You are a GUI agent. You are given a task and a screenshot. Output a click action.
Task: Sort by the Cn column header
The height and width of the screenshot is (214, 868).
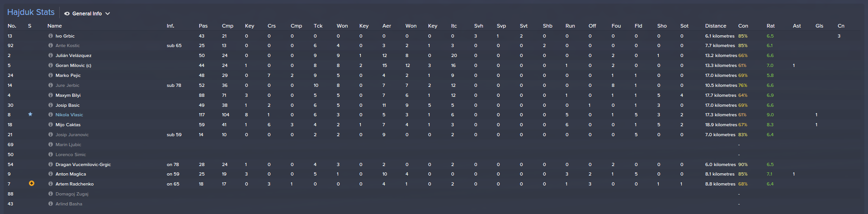point(841,26)
